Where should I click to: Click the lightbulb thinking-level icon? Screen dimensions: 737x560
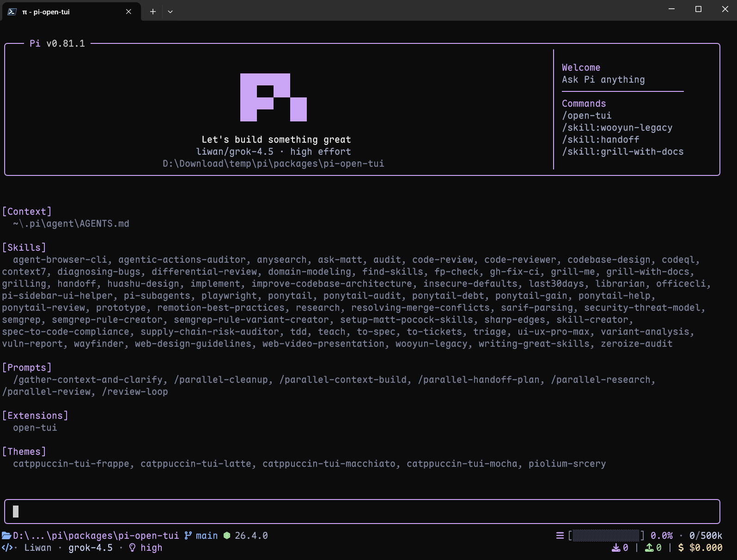(132, 548)
